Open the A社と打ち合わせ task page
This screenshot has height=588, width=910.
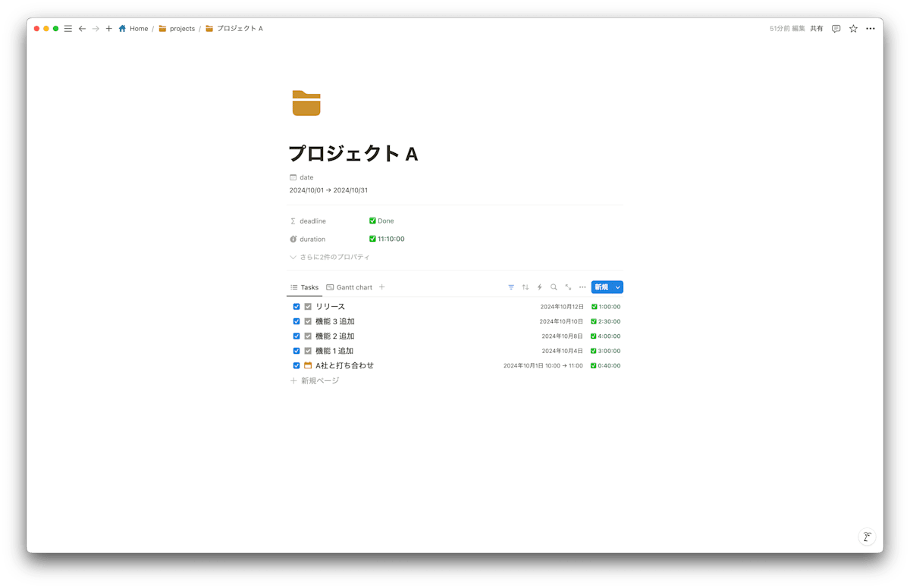click(344, 365)
